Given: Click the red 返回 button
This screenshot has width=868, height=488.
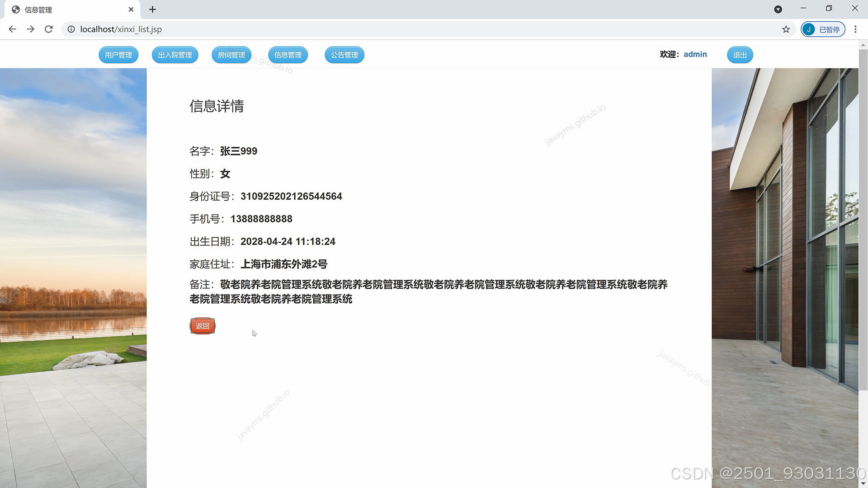Looking at the screenshot, I should (x=202, y=326).
